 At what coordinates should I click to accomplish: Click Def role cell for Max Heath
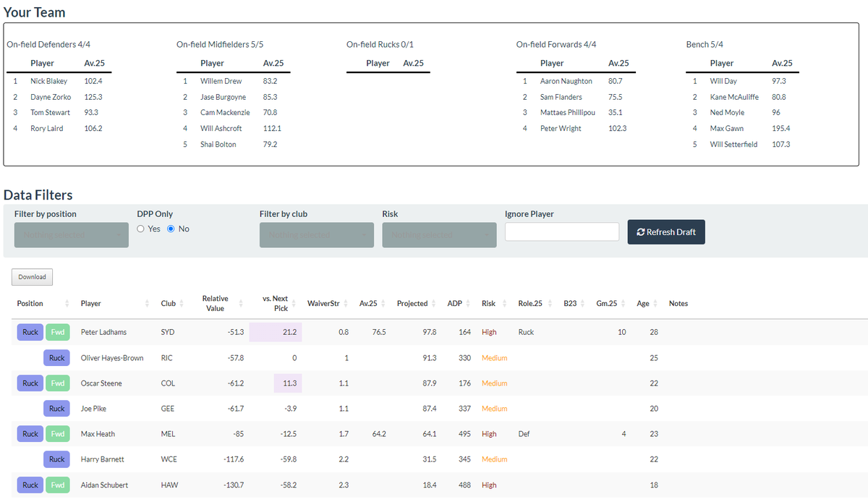coord(524,433)
